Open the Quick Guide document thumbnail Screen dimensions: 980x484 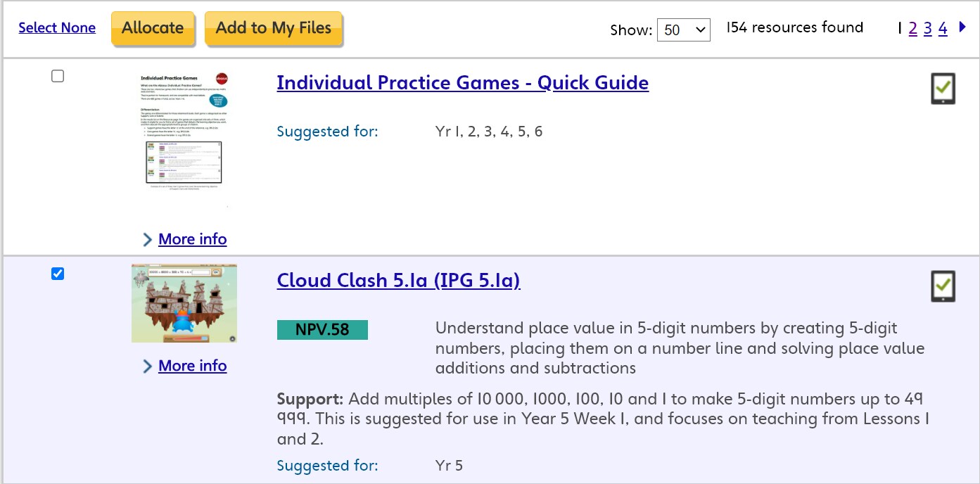pos(184,139)
